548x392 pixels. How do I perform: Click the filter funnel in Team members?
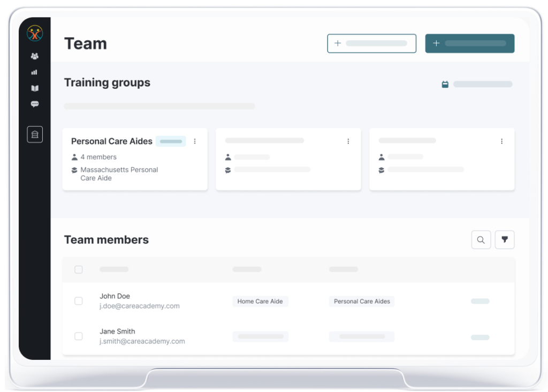[x=504, y=240]
